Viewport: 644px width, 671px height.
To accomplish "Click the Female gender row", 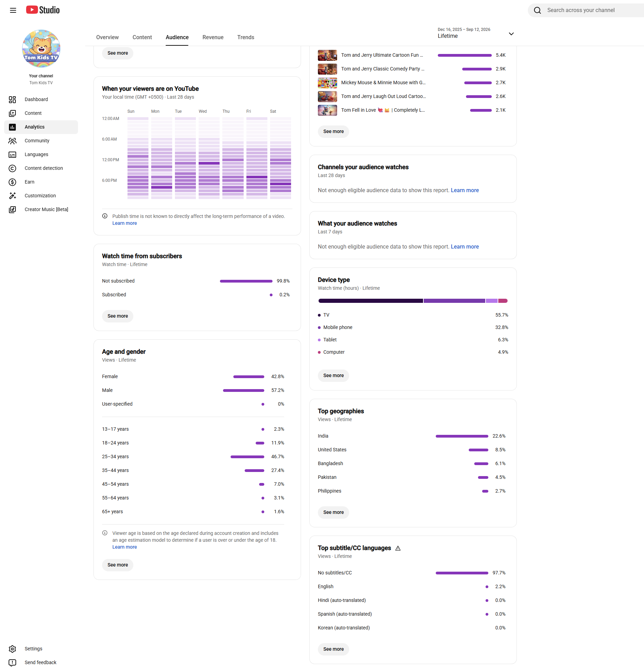I will pyautogui.click(x=193, y=376).
